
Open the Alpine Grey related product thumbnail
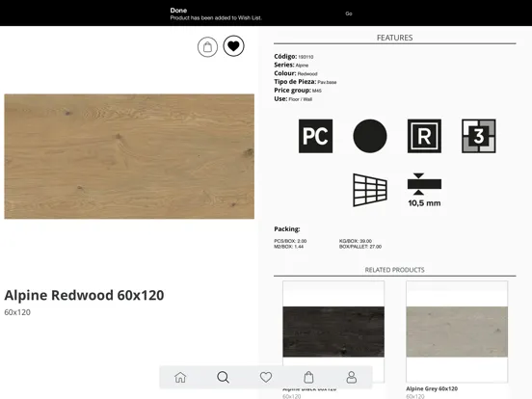tap(457, 332)
